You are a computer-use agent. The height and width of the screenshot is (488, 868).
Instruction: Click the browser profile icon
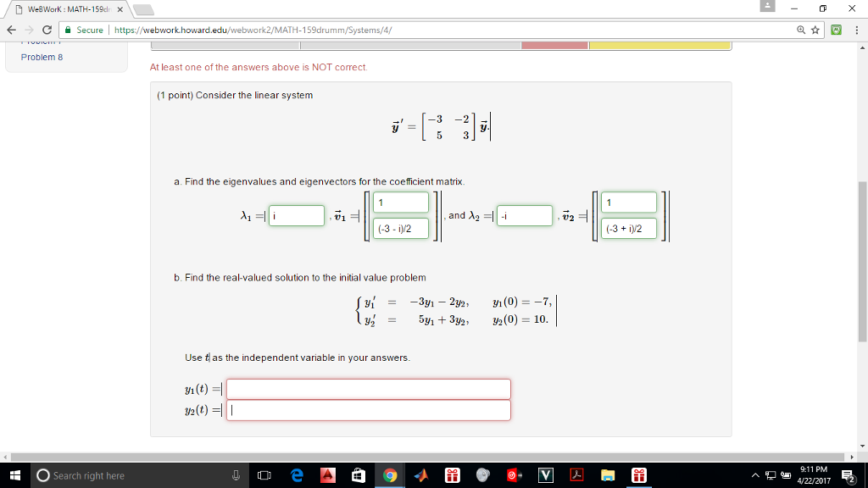coord(765,7)
